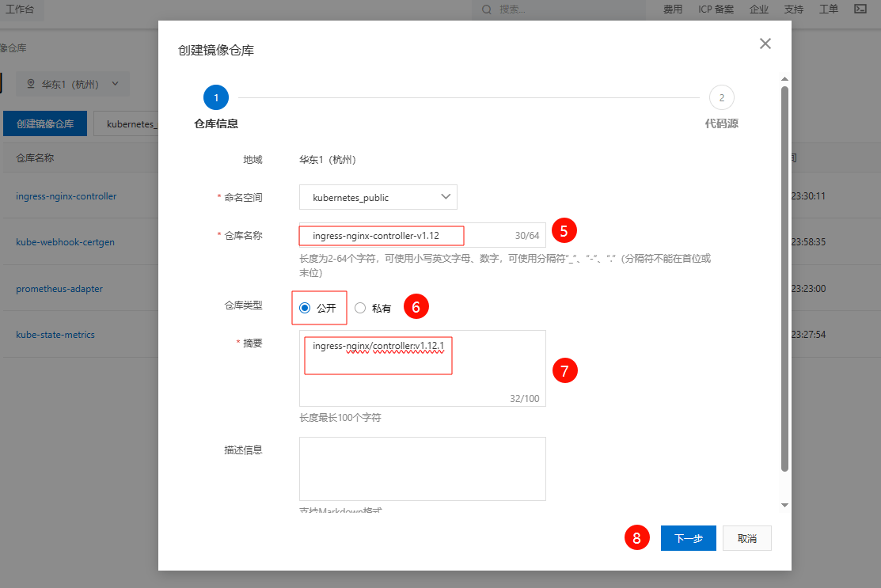
Task: Open the ingress-nginx-controller repository link
Action: point(66,196)
